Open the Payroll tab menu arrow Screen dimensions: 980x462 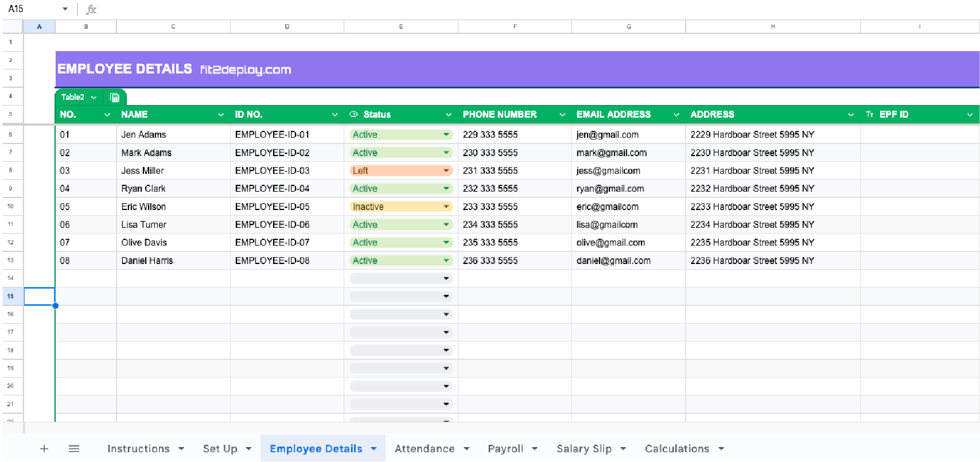pyautogui.click(x=535, y=449)
